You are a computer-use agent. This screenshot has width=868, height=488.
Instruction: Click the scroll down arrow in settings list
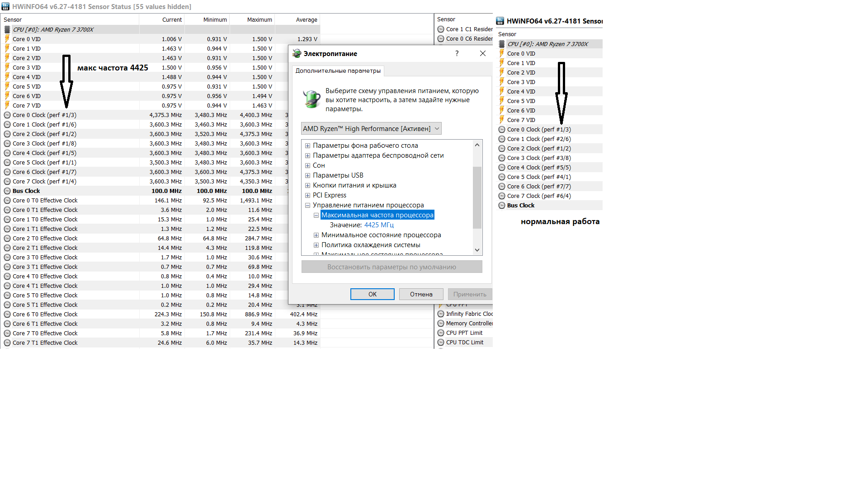coord(477,250)
